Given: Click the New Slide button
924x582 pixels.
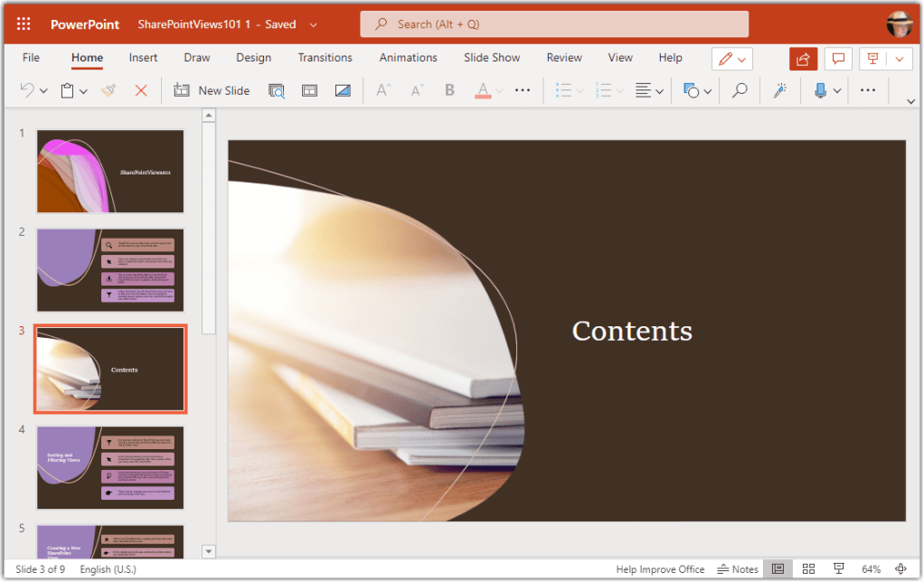Looking at the screenshot, I should pos(212,90).
